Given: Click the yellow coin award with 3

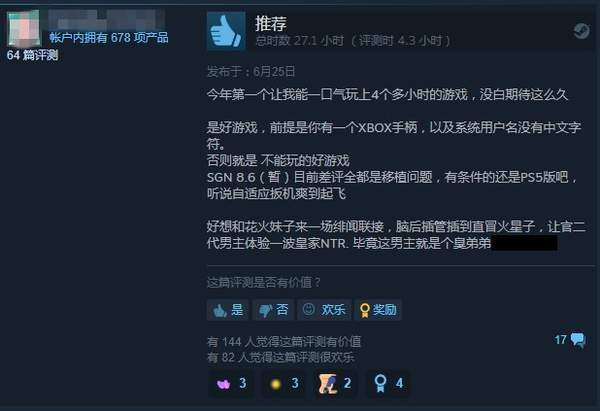Looking at the screenshot, I should pyautogui.click(x=284, y=383).
